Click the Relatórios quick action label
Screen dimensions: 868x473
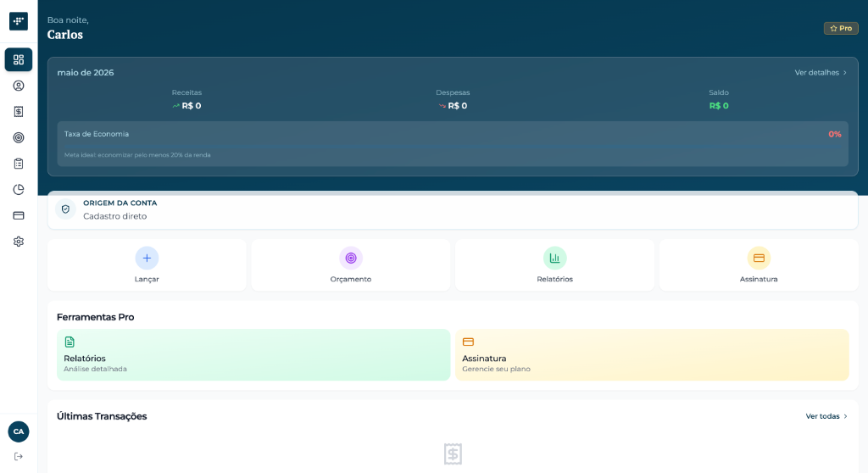[554, 279]
